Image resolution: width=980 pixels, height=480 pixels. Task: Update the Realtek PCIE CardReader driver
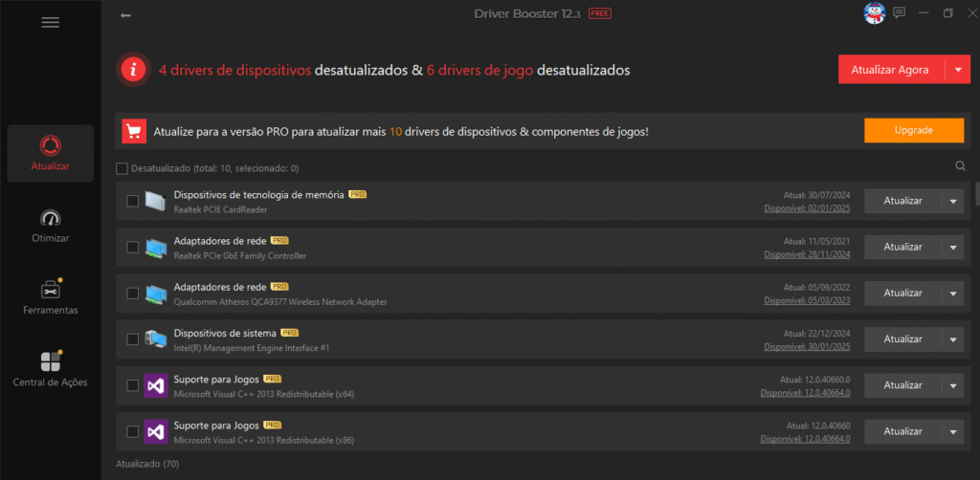click(x=902, y=201)
